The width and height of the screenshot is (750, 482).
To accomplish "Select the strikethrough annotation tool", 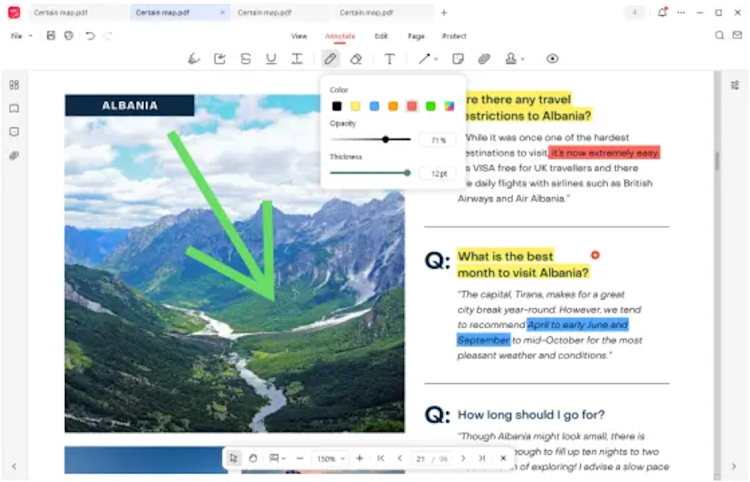I will tap(245, 59).
